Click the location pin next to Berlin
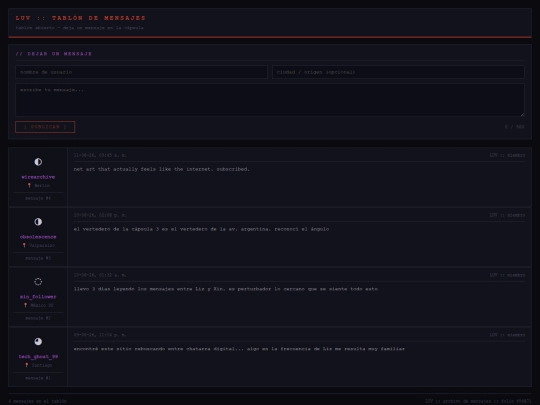Viewport: 540px width, 405px height. 29,185
